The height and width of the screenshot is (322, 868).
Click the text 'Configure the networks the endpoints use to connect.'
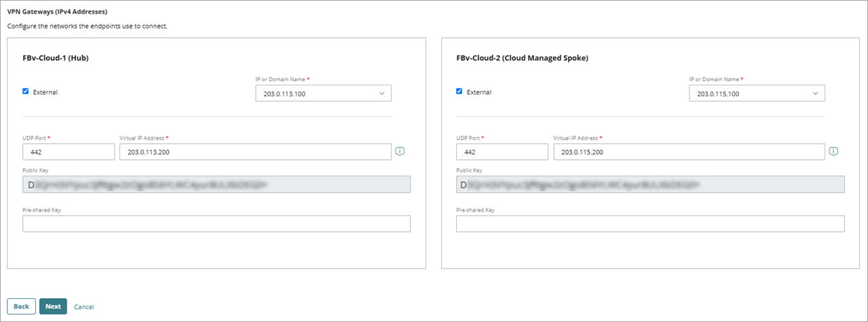coord(87,26)
